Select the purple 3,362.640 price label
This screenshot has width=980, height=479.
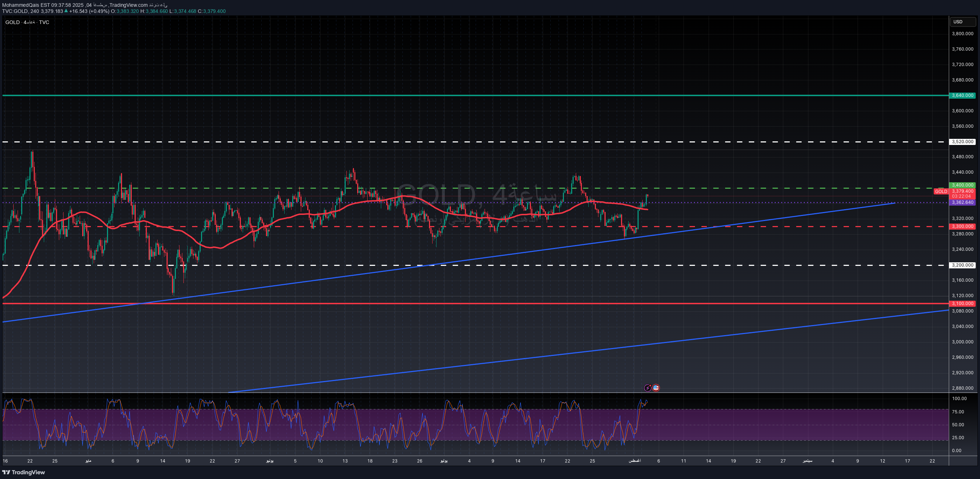[x=962, y=202]
